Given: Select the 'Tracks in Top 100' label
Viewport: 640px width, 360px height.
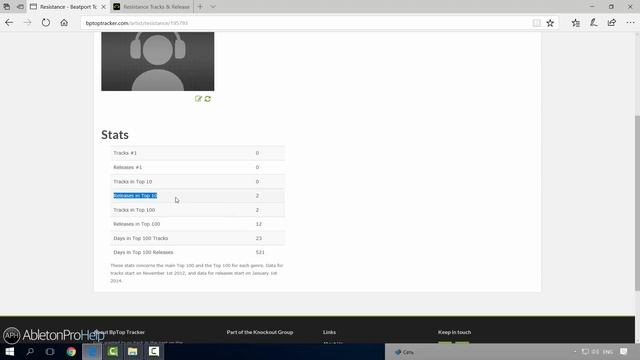Looking at the screenshot, I should pos(134,210).
